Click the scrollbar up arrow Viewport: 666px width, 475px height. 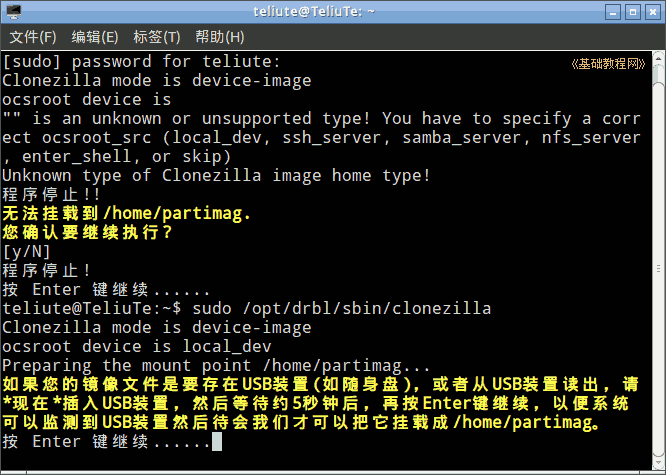tap(659, 57)
